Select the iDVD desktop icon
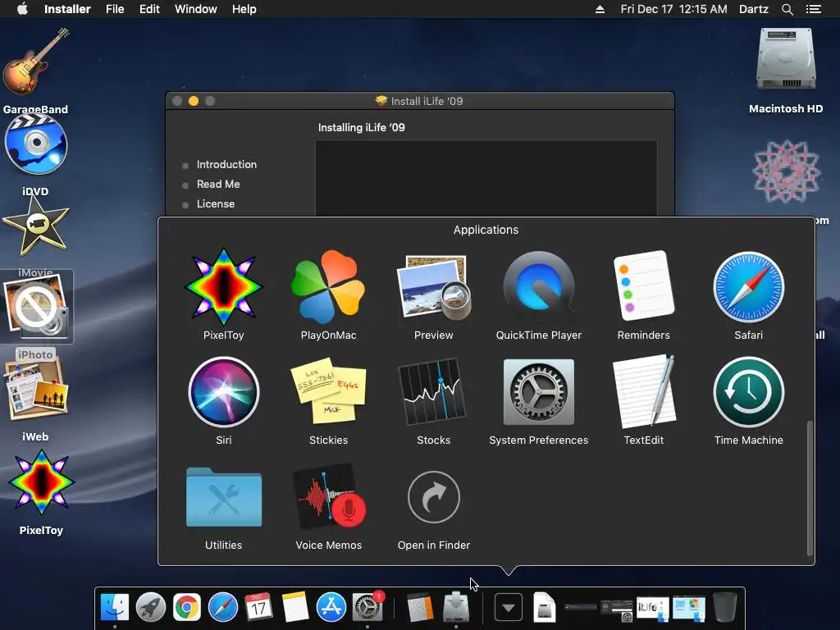 pos(36,144)
